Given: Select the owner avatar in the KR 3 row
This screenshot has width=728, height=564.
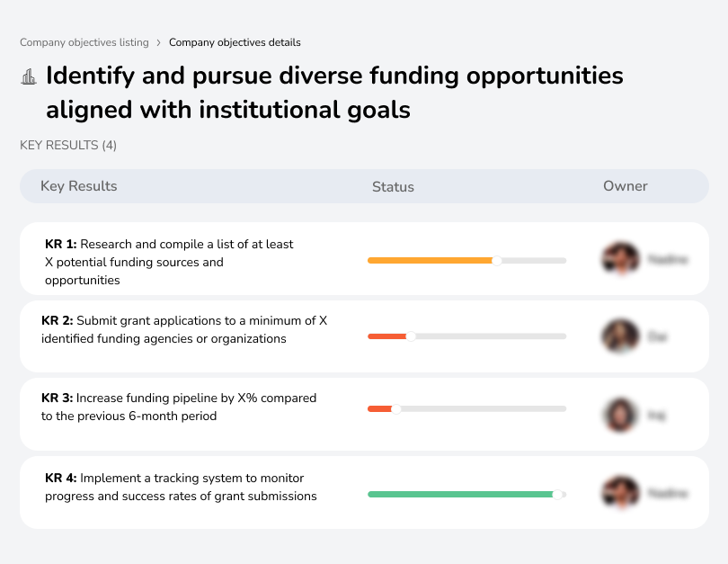Looking at the screenshot, I should pos(620,415).
